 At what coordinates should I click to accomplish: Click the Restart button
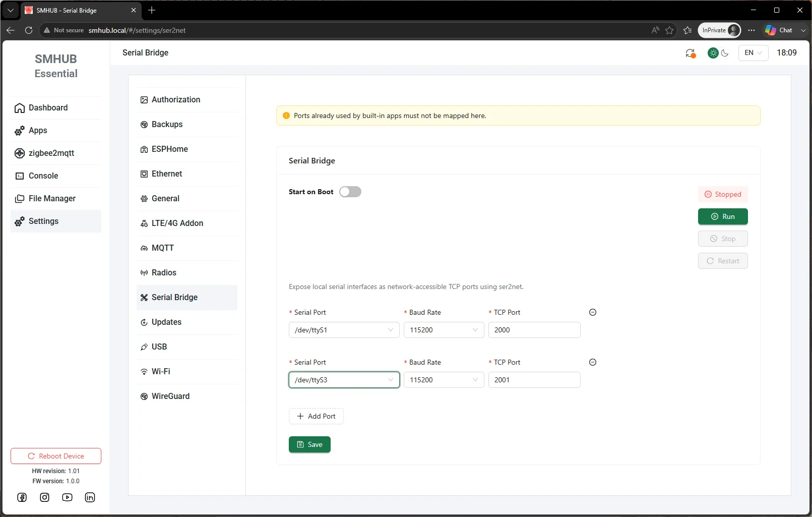point(723,261)
